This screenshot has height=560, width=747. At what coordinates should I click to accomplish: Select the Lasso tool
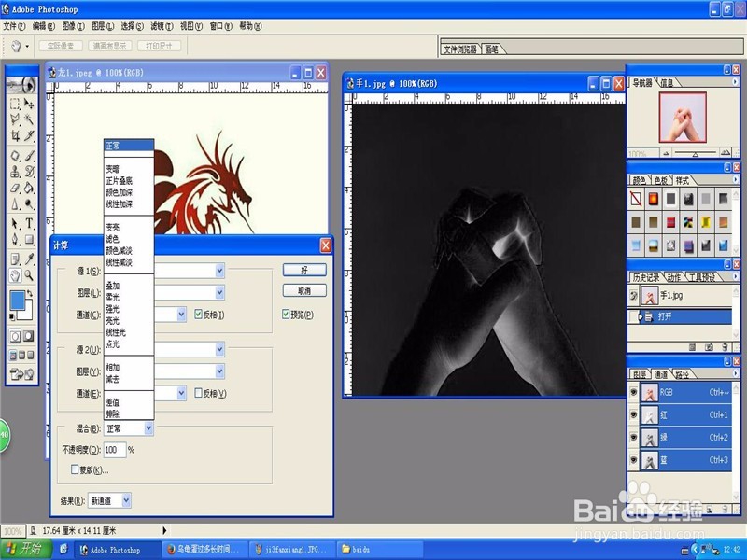pyautogui.click(x=15, y=119)
